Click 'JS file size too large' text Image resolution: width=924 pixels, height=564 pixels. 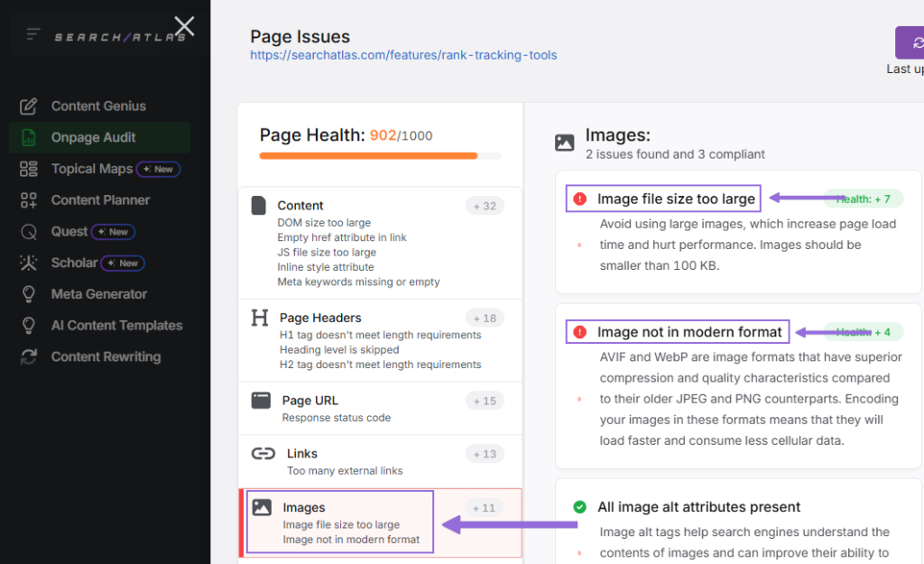(x=327, y=253)
